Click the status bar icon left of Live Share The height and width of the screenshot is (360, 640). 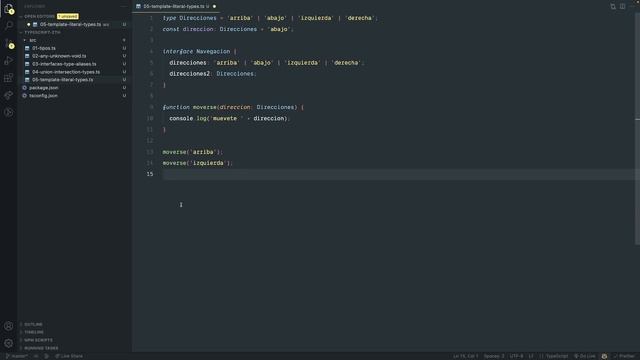click(47, 356)
